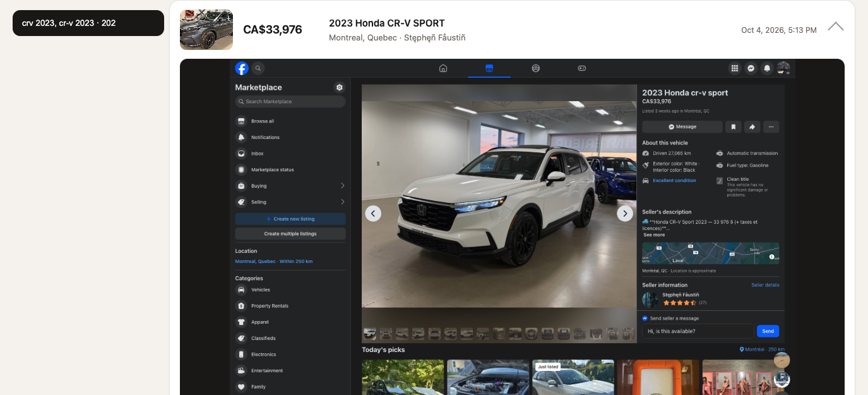868x395 pixels.
Task: Open the Facebook menu grid icon
Action: (735, 68)
